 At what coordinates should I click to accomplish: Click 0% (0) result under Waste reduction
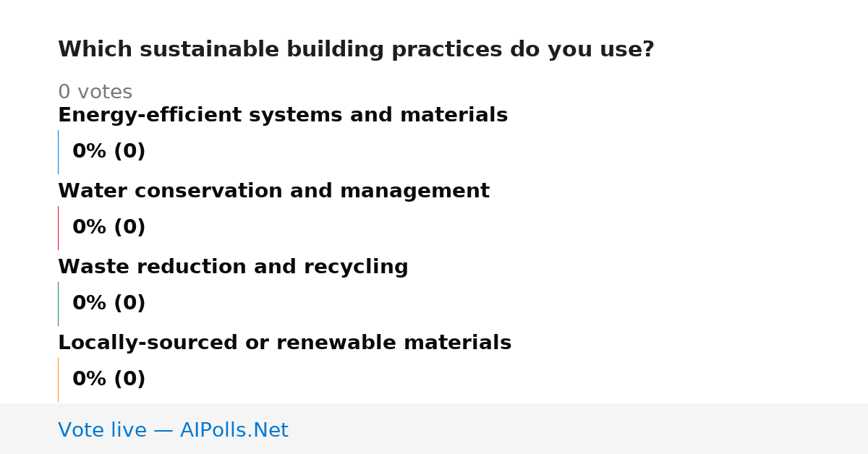click(x=109, y=304)
